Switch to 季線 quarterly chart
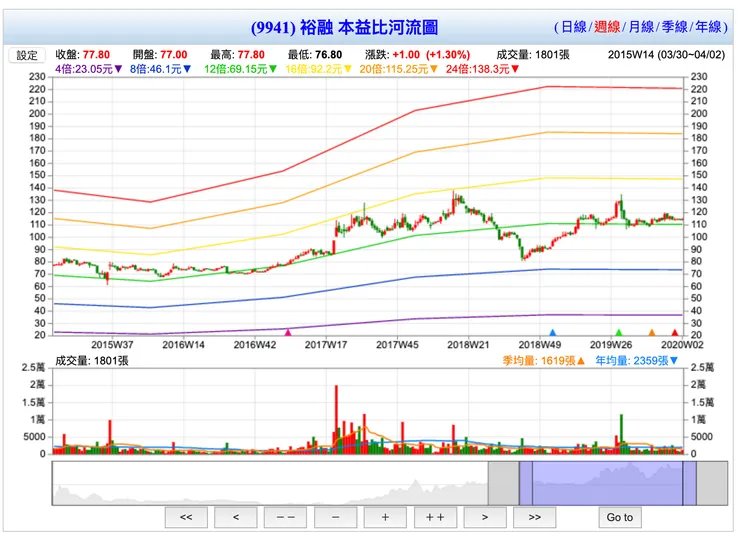740x538 pixels. pyautogui.click(x=674, y=27)
